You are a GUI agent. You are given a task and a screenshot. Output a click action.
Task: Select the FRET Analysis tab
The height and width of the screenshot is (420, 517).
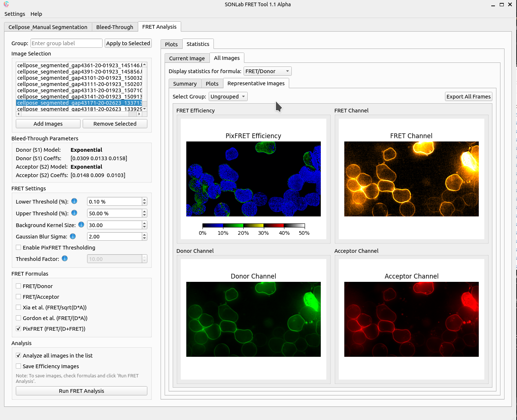[x=159, y=27]
